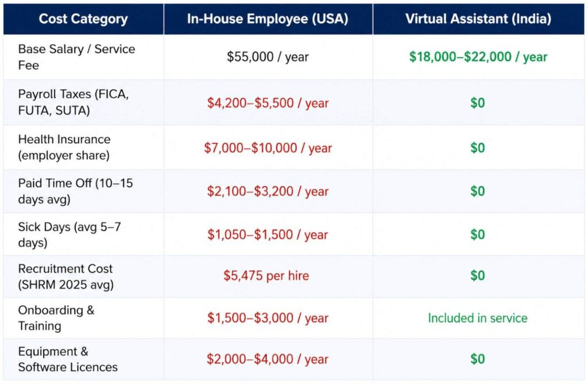The height and width of the screenshot is (384, 588).
Task: Click the Cost Category column header
Action: 83,18
